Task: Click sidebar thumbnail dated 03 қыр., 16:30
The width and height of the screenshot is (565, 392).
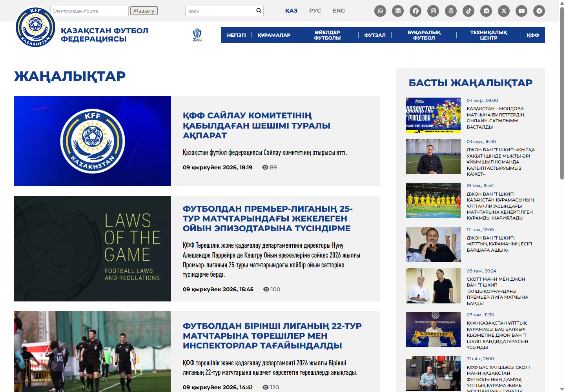Action: click(433, 156)
